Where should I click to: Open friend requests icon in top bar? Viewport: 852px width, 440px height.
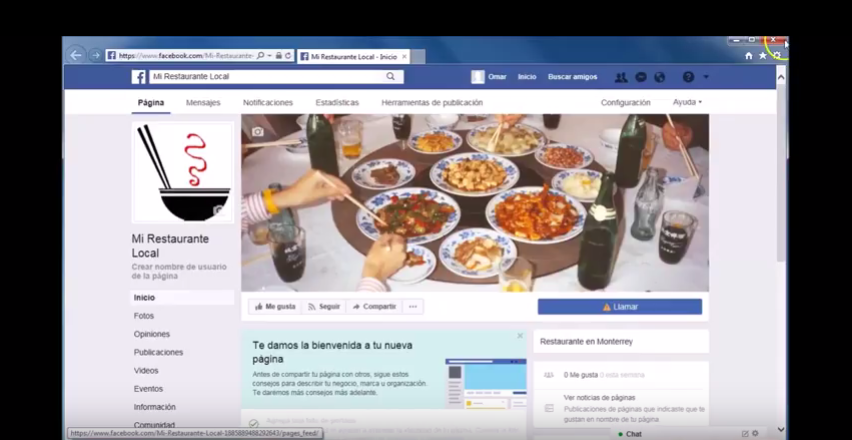621,77
